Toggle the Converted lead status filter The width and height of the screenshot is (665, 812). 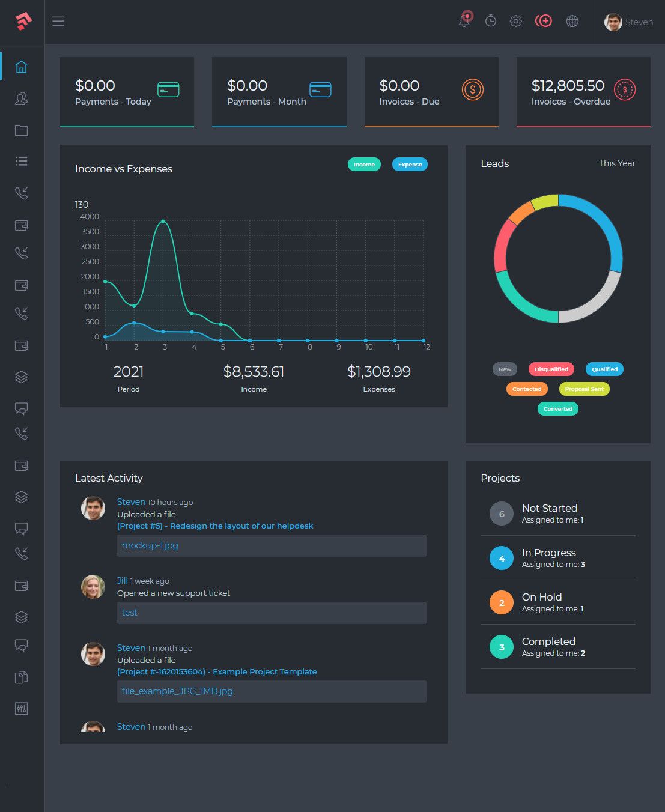557,408
